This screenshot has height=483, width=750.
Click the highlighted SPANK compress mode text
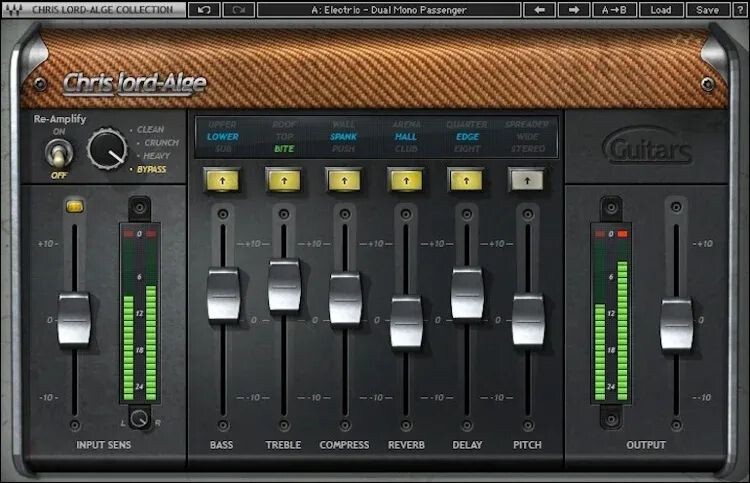point(343,137)
